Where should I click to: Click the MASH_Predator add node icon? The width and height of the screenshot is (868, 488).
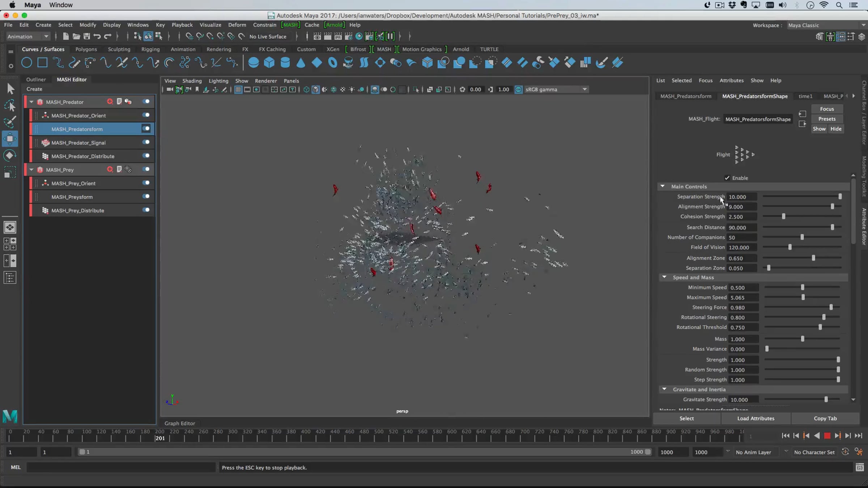(x=110, y=102)
